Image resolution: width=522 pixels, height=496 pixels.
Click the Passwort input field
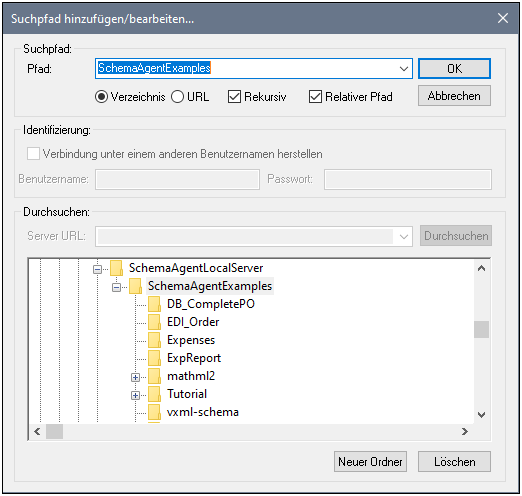click(x=408, y=179)
